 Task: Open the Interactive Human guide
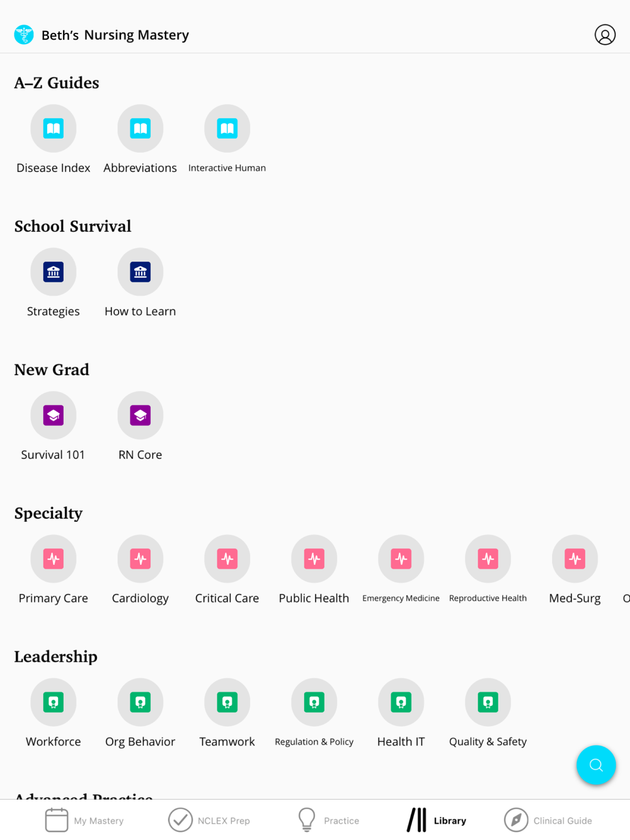pos(227,128)
